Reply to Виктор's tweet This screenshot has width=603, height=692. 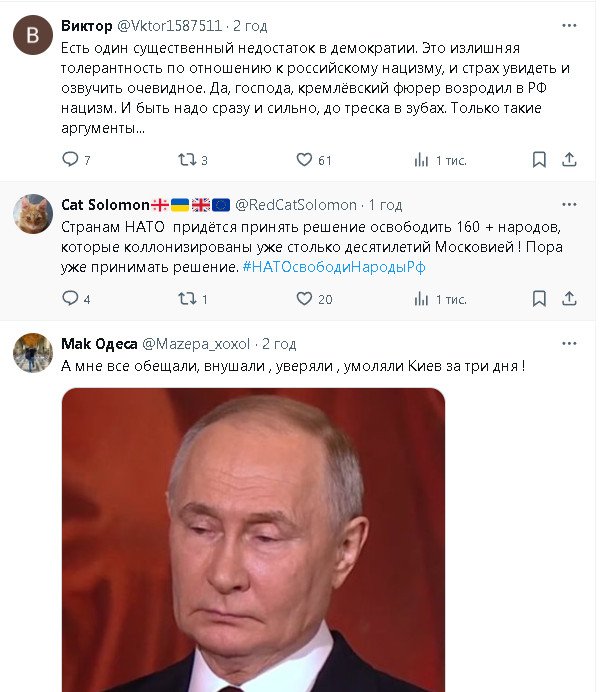70,159
